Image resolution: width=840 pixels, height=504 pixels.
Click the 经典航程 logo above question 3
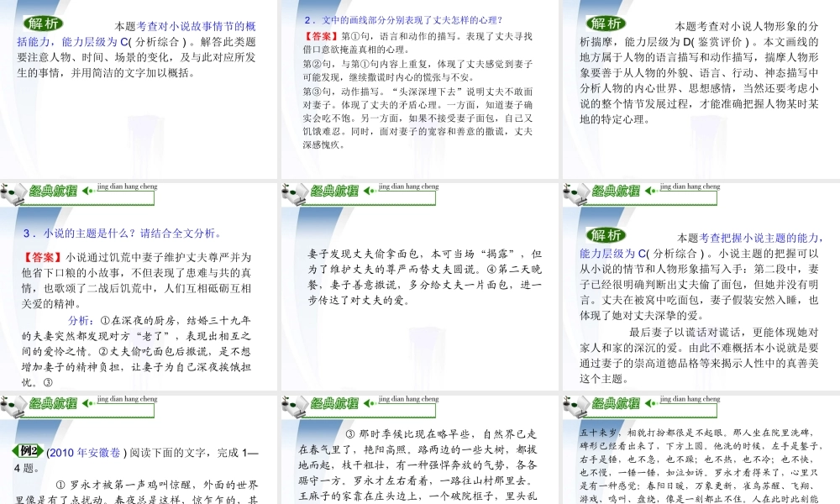pos(54,191)
